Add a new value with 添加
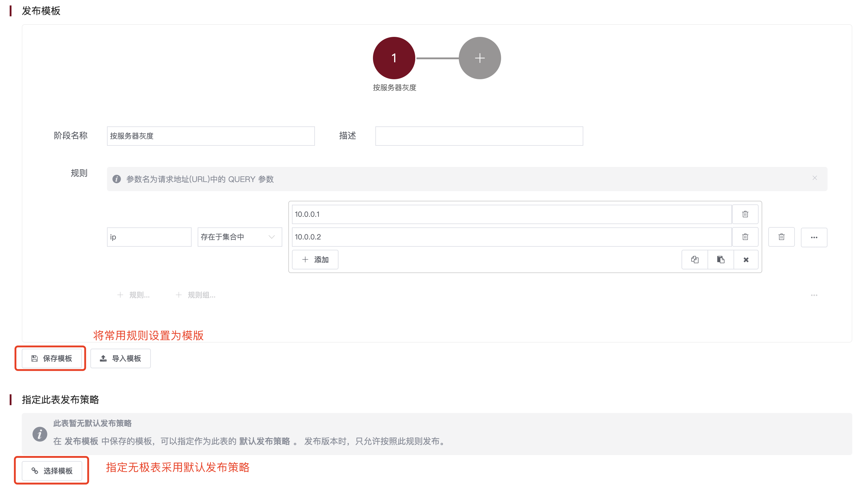This screenshot has width=868, height=485. point(315,259)
